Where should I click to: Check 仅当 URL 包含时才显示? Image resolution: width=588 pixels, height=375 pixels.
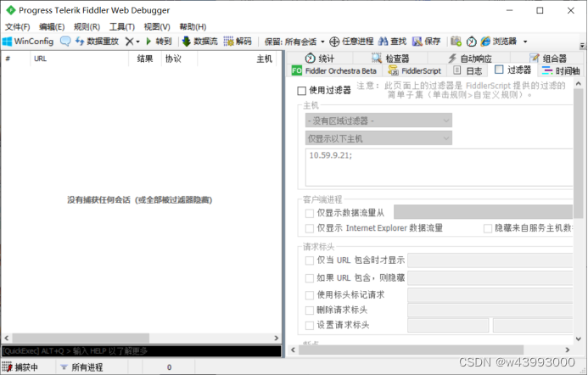point(310,260)
